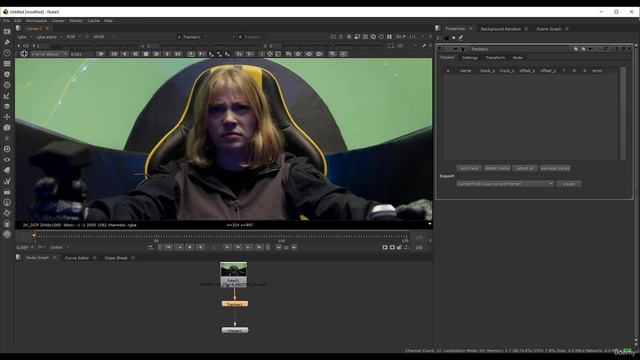Click the tracks table vertical scrollbar

tap(623, 113)
